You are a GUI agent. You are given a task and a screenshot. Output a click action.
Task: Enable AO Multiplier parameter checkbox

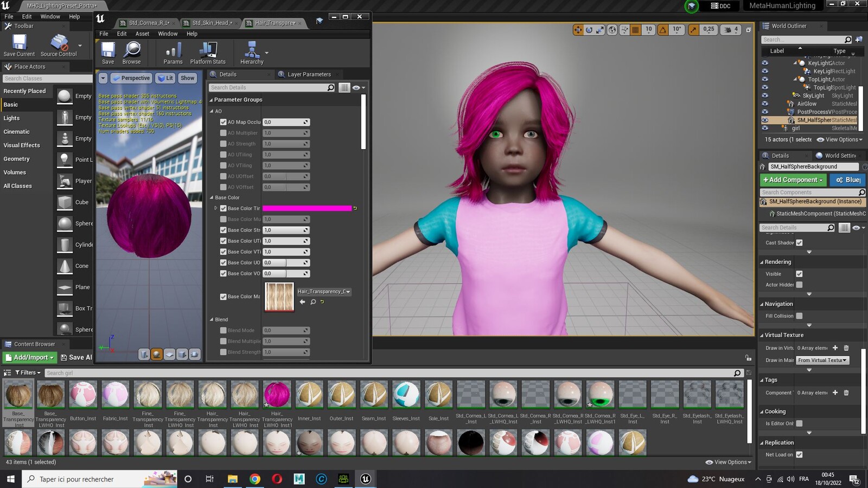223,133
